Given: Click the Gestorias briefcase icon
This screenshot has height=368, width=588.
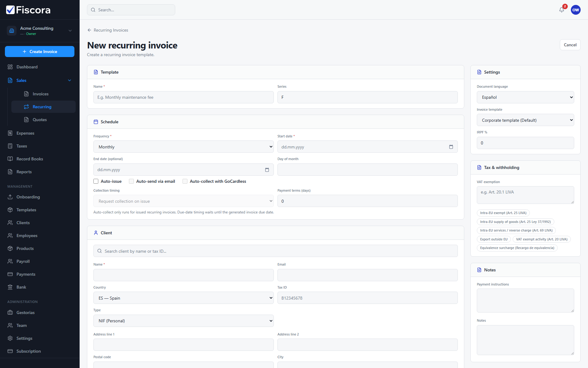Looking at the screenshot, I should [x=10, y=312].
